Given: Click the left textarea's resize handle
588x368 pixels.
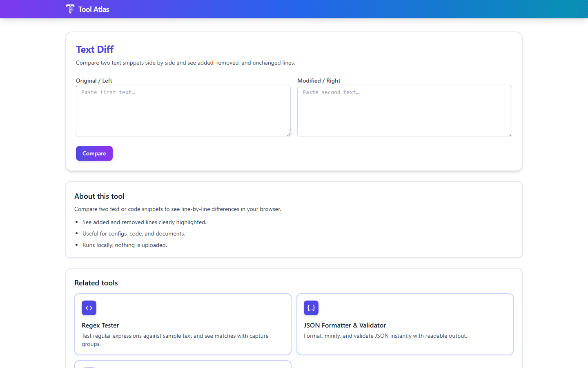Looking at the screenshot, I should pyautogui.click(x=289, y=135).
